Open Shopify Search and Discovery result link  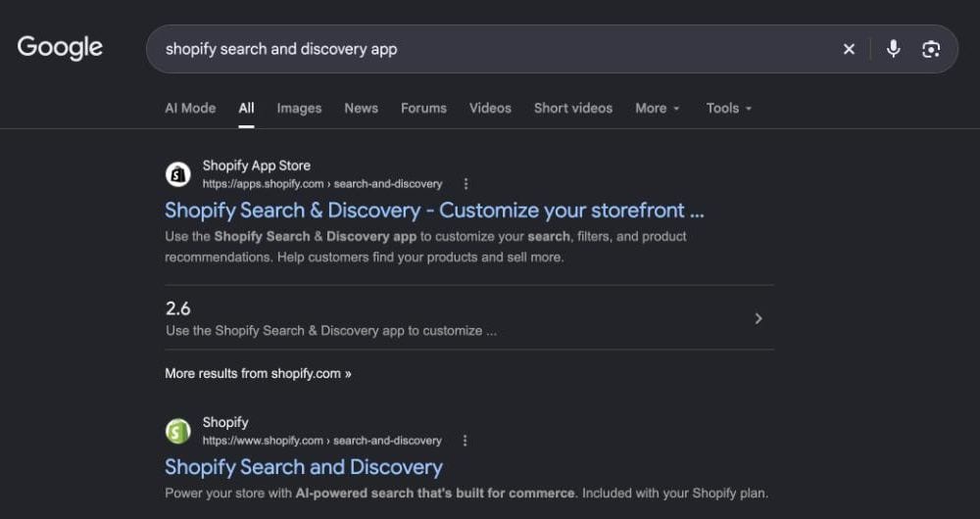pyautogui.click(x=304, y=467)
